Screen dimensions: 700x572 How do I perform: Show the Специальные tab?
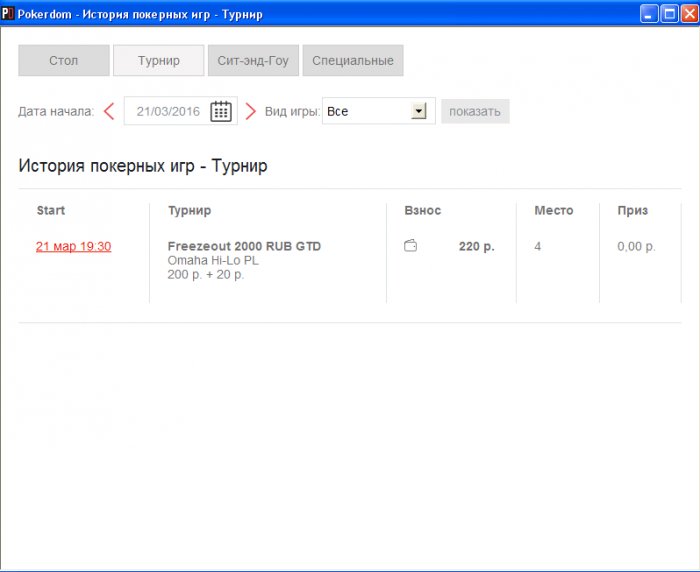click(x=352, y=61)
